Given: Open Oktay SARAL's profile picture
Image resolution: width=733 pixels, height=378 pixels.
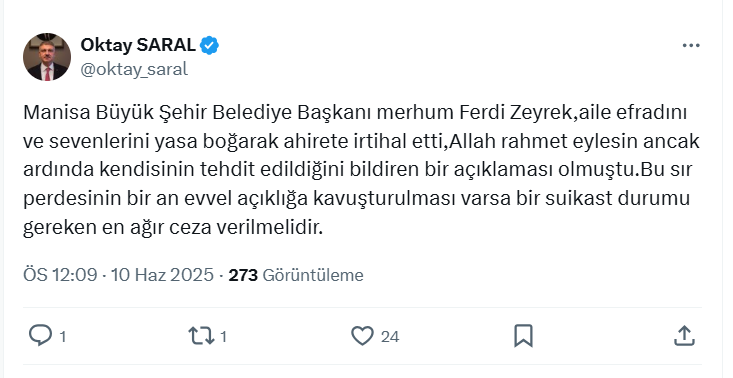Looking at the screenshot, I should tap(47, 57).
